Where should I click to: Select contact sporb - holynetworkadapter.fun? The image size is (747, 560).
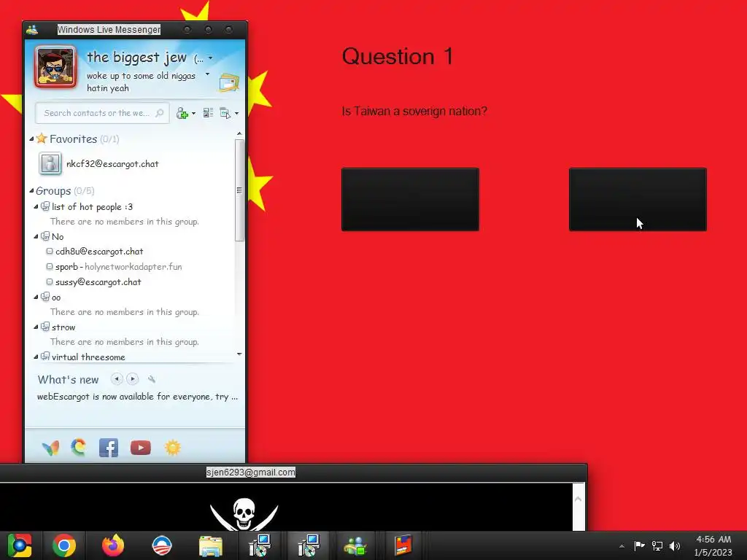[x=119, y=267]
